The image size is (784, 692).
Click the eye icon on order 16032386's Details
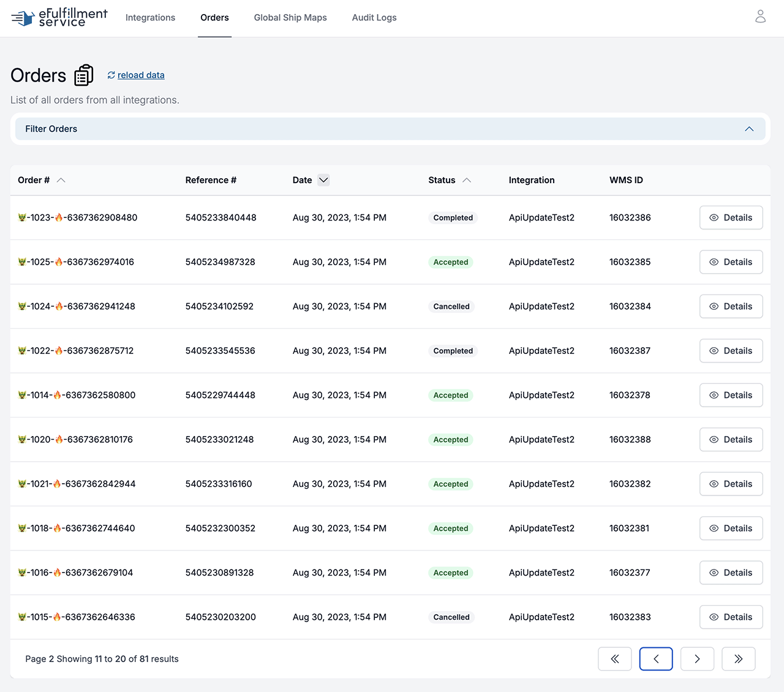pos(714,217)
